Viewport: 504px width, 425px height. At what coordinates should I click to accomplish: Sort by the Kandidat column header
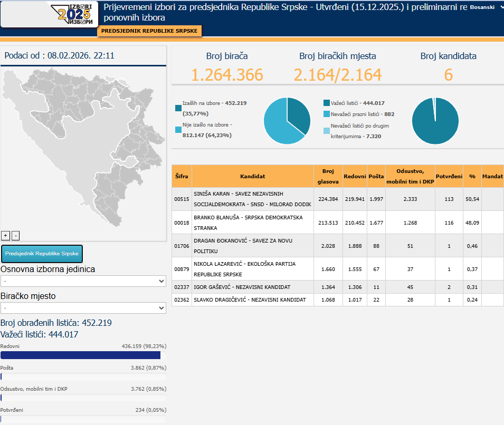(x=252, y=176)
